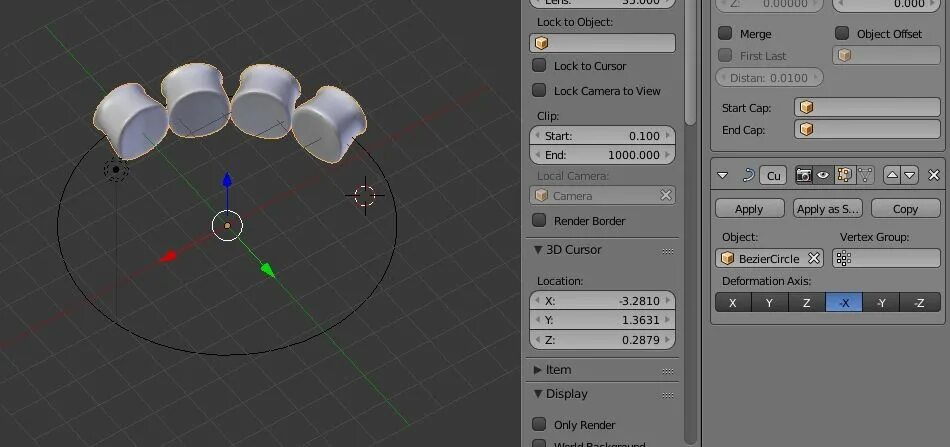The height and width of the screenshot is (447, 950).
Task: Open the Lock to Object picker
Action: pyautogui.click(x=602, y=43)
